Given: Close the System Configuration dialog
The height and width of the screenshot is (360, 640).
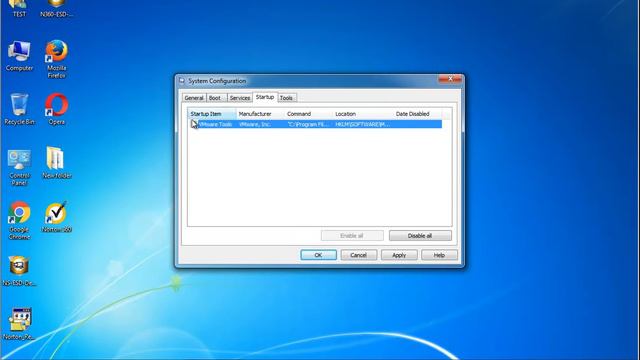Looking at the screenshot, I should [x=451, y=79].
